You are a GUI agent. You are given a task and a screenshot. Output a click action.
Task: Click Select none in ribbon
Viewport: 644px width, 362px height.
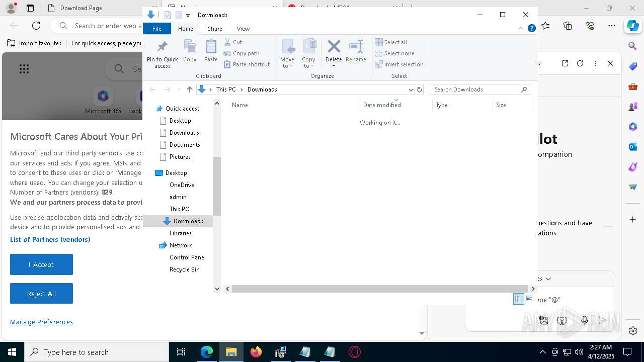point(395,53)
